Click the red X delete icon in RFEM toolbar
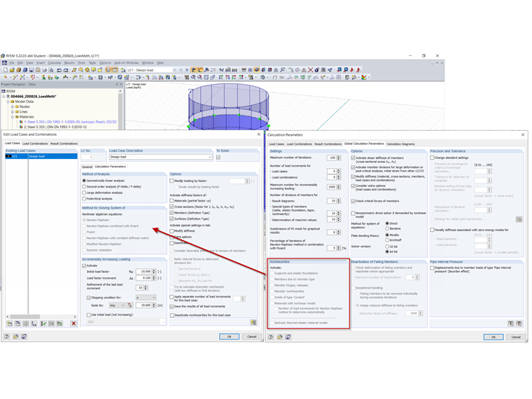 tap(310, 70)
